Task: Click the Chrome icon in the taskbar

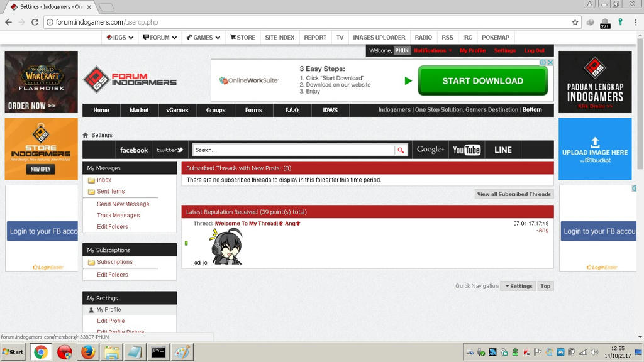Action: click(x=40, y=352)
